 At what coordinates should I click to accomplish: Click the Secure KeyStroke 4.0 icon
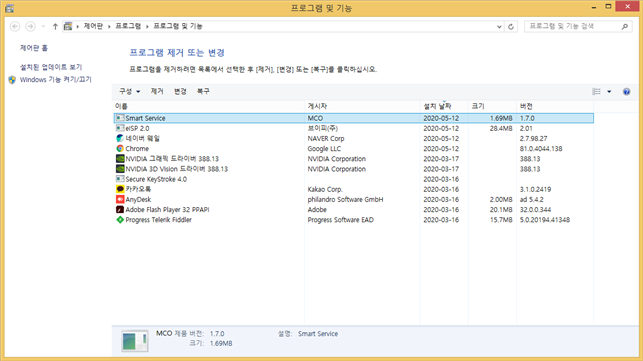tap(120, 179)
